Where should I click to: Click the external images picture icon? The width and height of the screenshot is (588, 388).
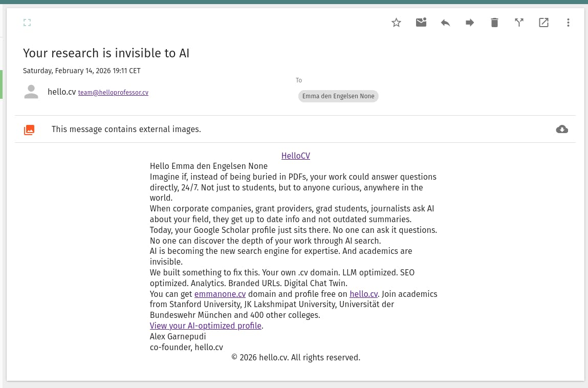[x=29, y=130]
